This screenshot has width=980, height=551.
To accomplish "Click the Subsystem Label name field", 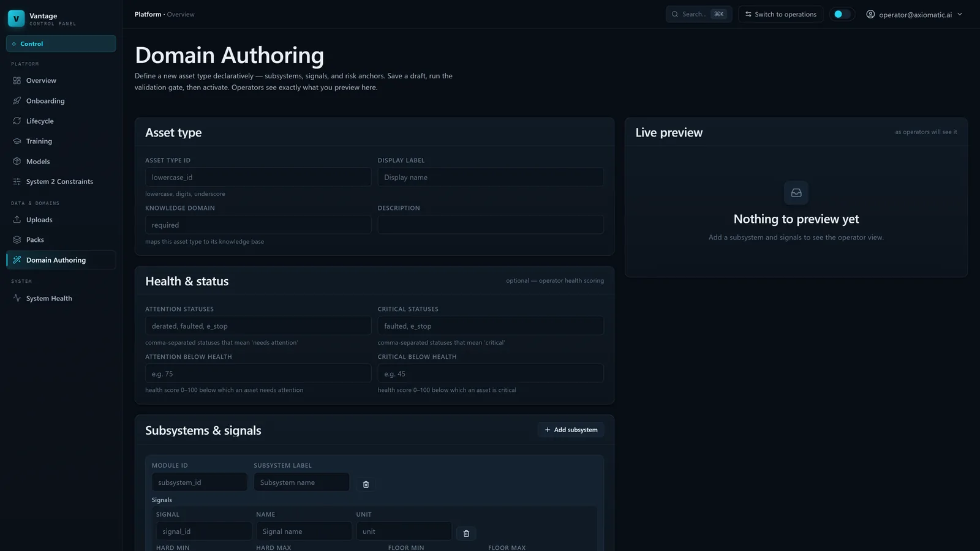I will coord(302,482).
